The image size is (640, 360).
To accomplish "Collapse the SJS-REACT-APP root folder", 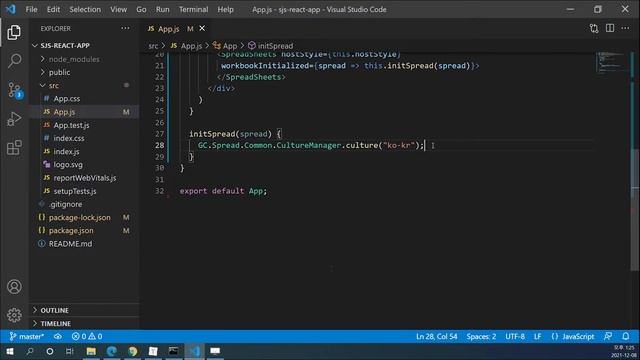I will [x=65, y=46].
